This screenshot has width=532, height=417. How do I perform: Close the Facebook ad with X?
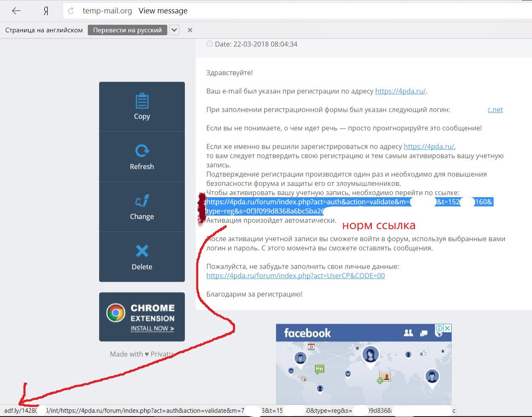[448, 328]
